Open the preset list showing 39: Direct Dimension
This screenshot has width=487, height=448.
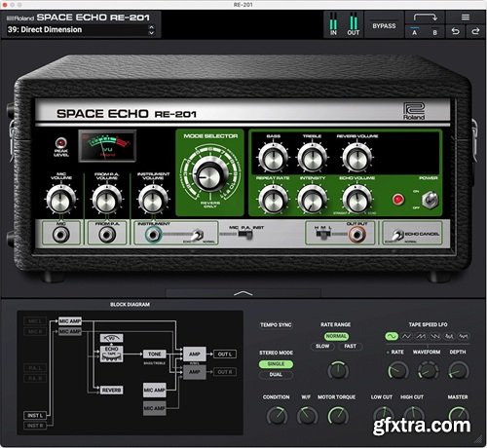point(77,30)
